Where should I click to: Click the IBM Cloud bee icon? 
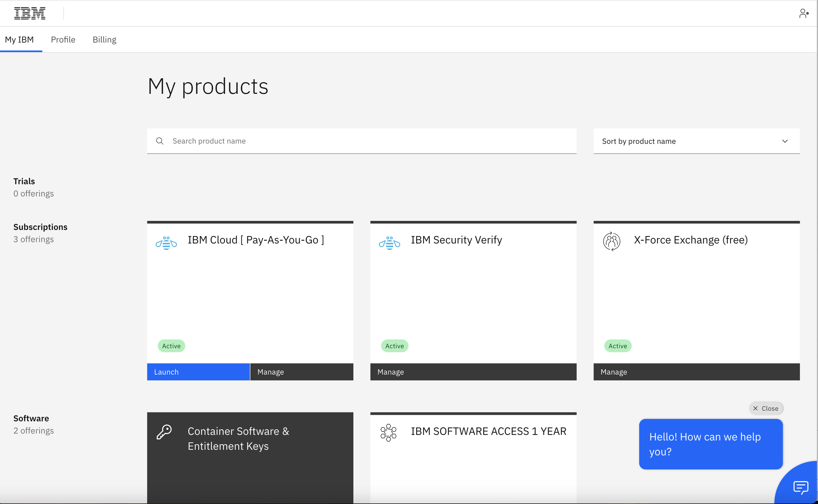point(166,243)
